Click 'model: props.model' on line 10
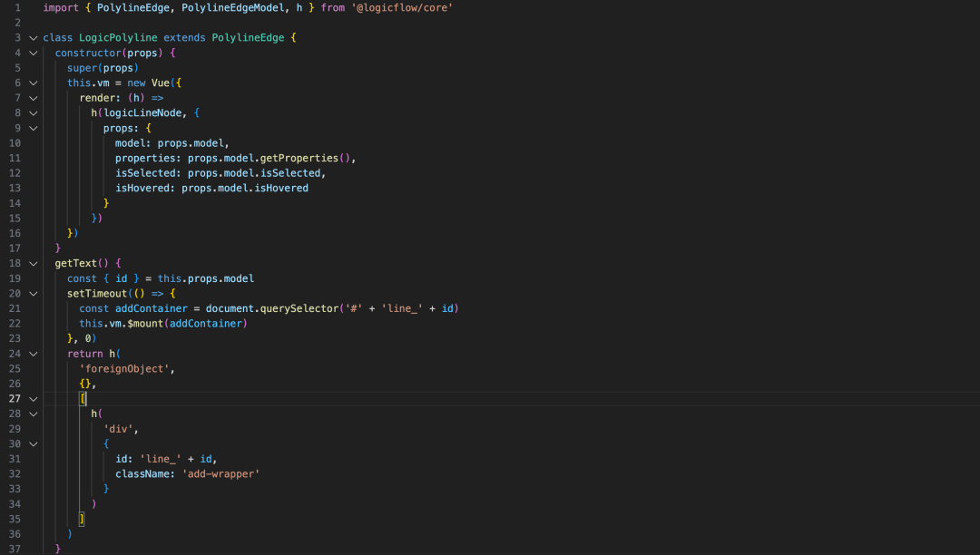The width and height of the screenshot is (980, 555). click(171, 143)
